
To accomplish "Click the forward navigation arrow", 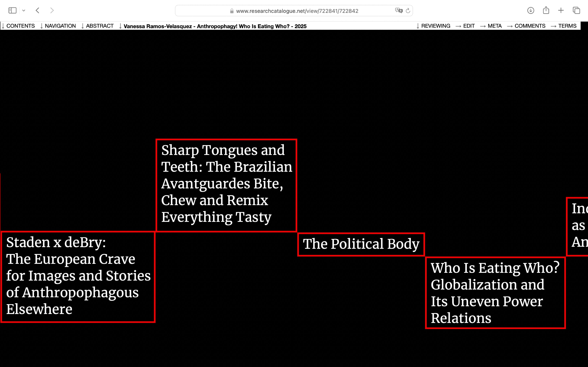I will (52, 10).
